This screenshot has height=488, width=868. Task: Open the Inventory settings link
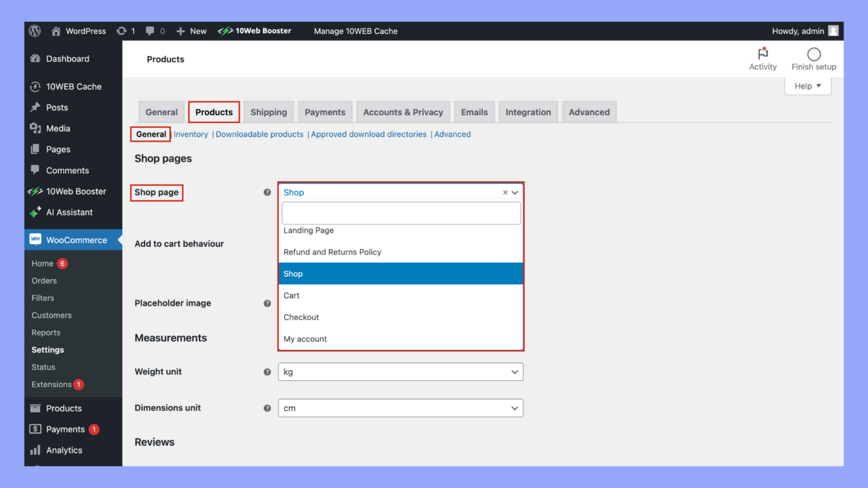point(191,134)
